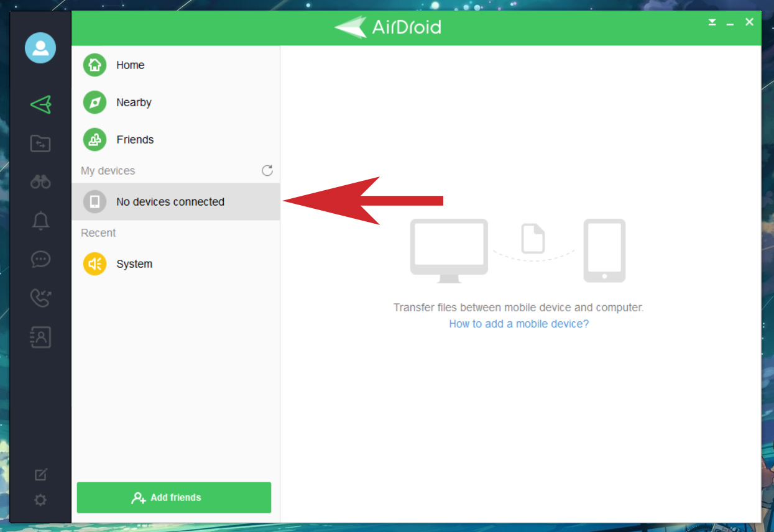
Task: Select the Folders transfer icon in sidebar
Action: (x=40, y=143)
